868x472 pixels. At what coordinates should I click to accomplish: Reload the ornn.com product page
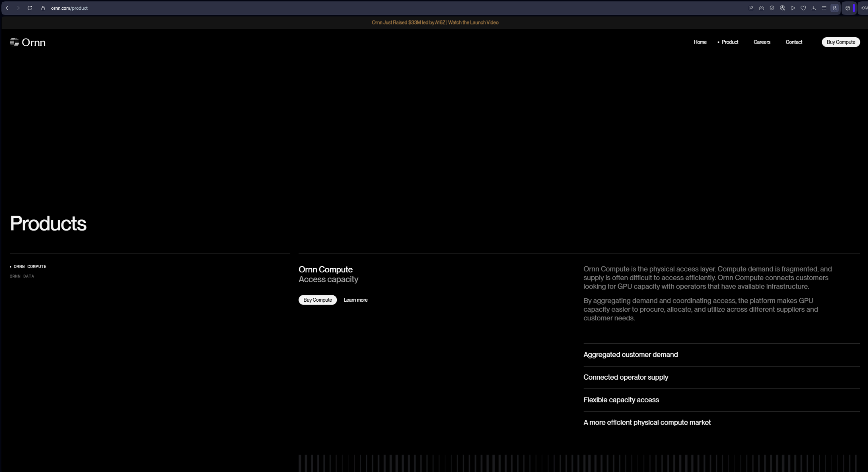tap(30, 8)
